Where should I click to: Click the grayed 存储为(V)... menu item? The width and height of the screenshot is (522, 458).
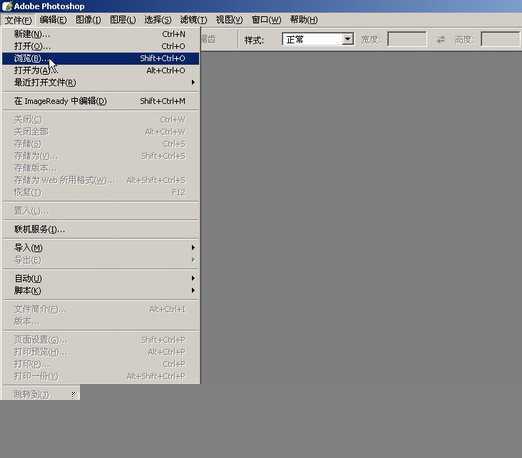[x=101, y=156]
